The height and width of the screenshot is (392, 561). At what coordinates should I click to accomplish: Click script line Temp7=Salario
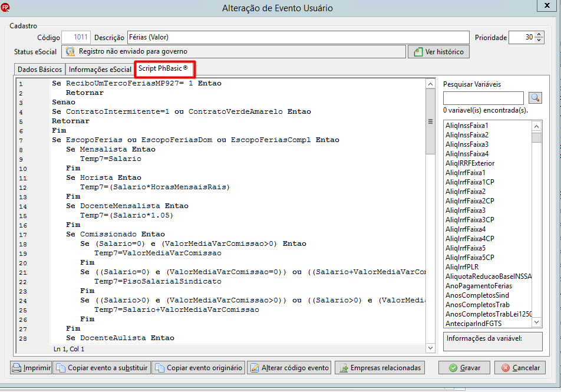(111, 159)
